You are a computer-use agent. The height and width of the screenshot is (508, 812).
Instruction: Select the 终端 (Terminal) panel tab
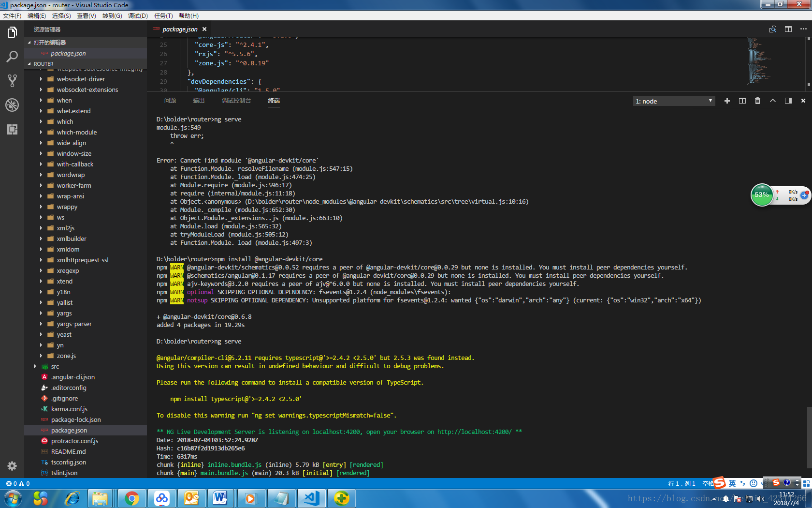pos(274,101)
